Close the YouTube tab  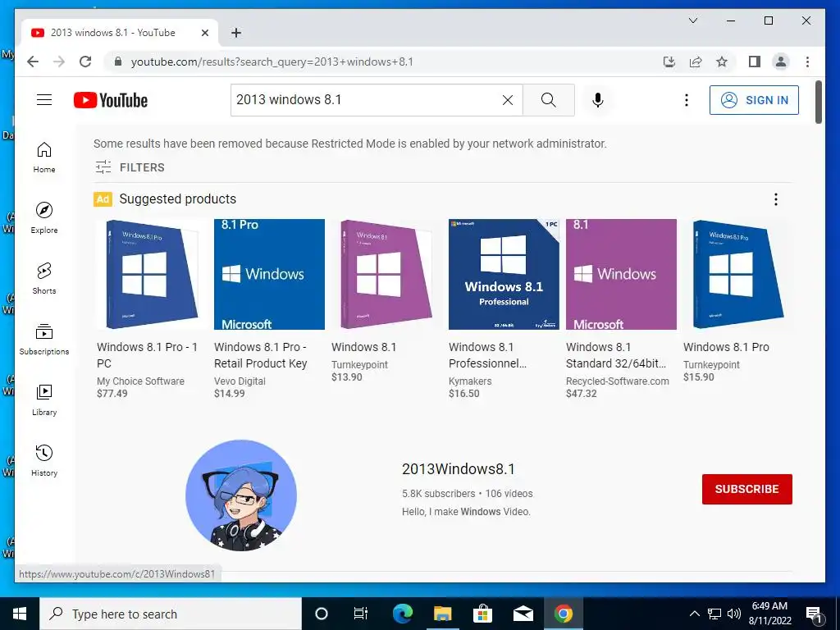[x=204, y=33]
